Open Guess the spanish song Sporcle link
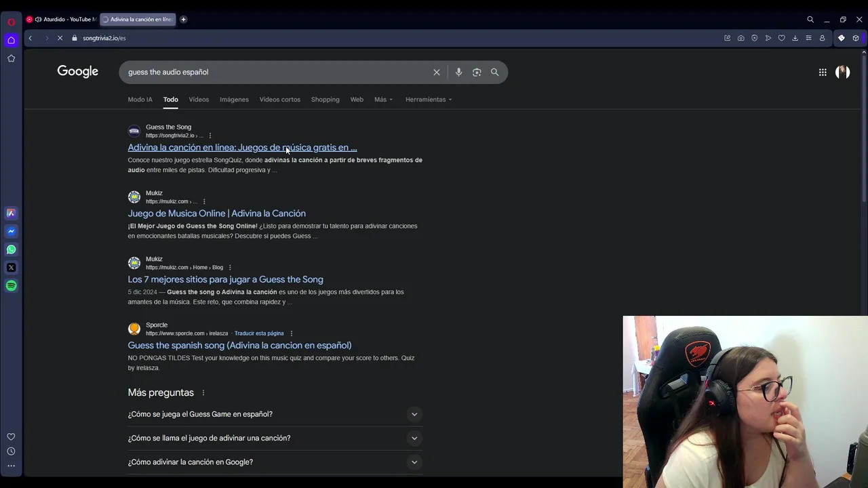868x488 pixels. [239, 345]
